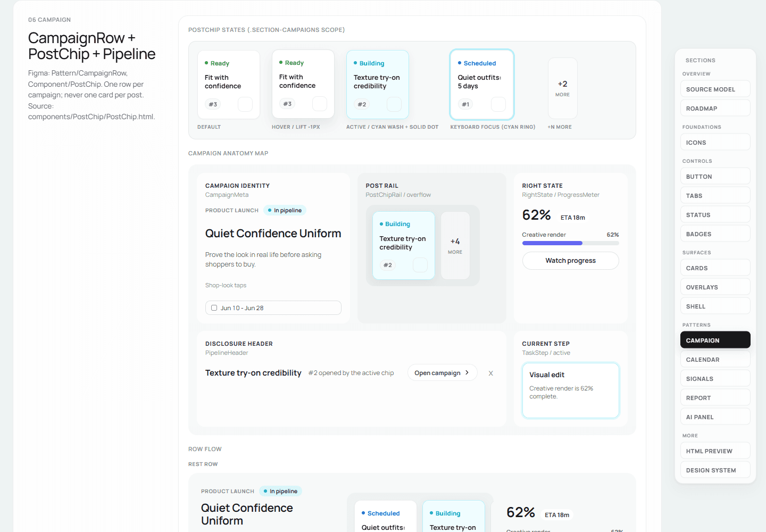Screen dimensions: 766x532
Task: Click the #3 tag on the default Ready chip
Action: pyautogui.click(x=213, y=104)
